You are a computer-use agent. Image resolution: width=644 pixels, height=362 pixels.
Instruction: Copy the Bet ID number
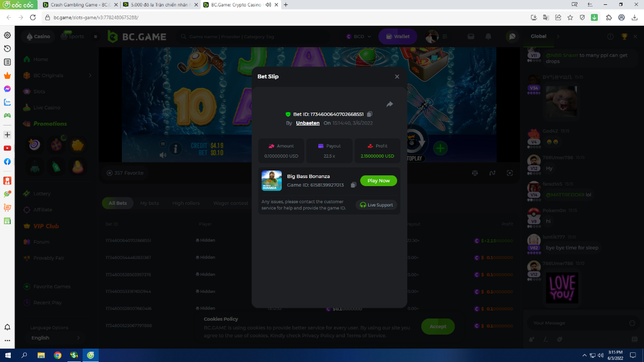click(x=370, y=114)
